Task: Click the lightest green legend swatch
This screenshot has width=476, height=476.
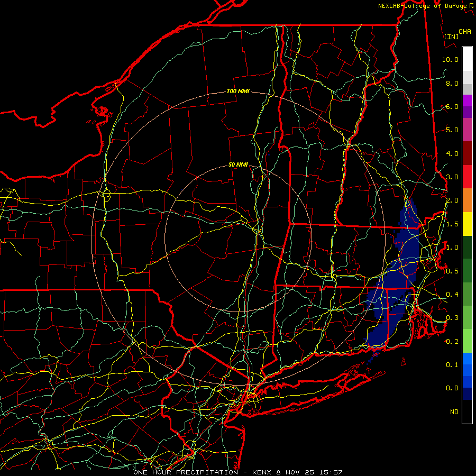Action: 467,341
